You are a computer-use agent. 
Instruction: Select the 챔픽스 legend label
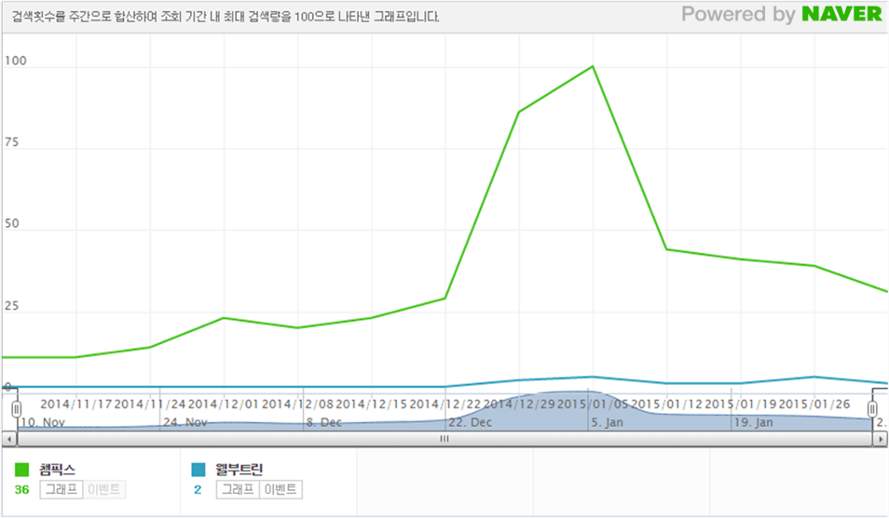coord(58,468)
